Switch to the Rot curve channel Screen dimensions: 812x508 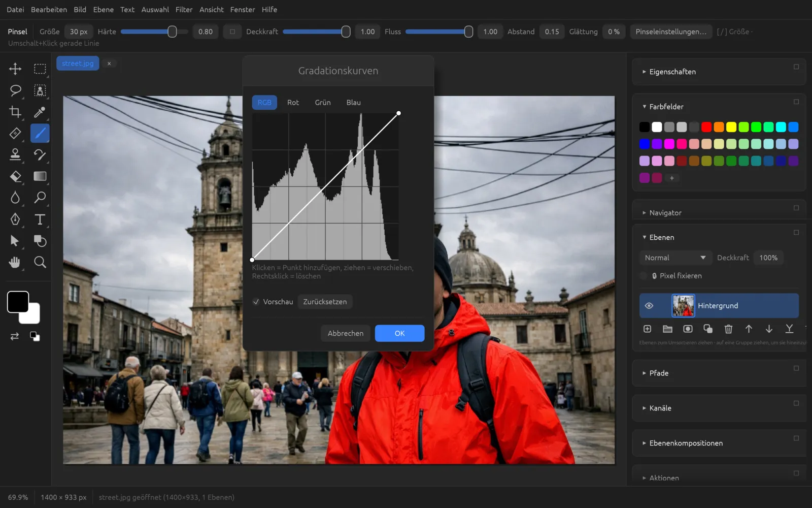[x=293, y=103]
